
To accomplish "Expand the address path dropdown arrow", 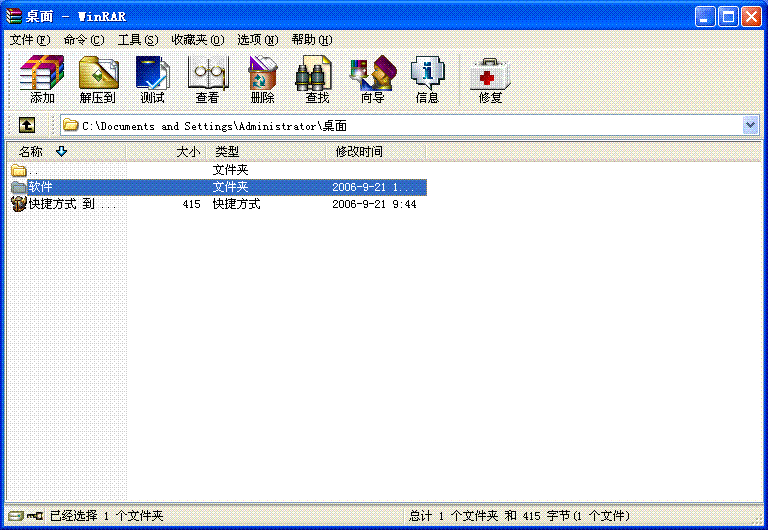I will coord(750,125).
